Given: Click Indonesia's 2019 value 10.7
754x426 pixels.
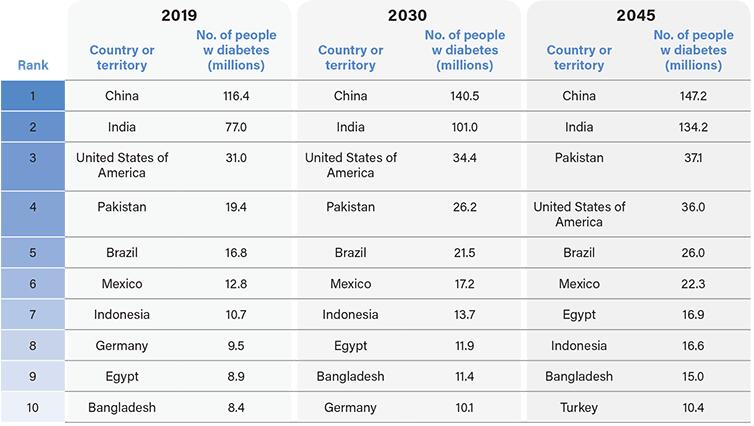Looking at the screenshot, I should coord(236,314).
